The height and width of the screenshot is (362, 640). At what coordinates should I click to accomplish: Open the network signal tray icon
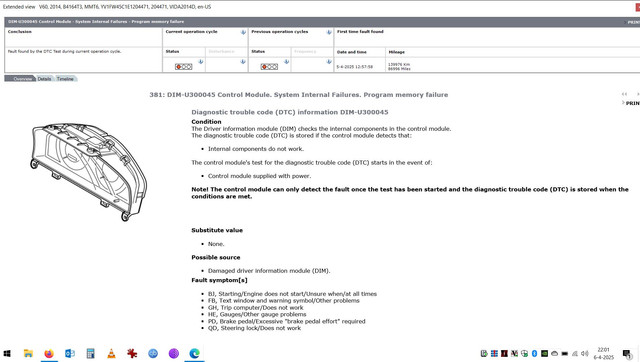coord(575,353)
